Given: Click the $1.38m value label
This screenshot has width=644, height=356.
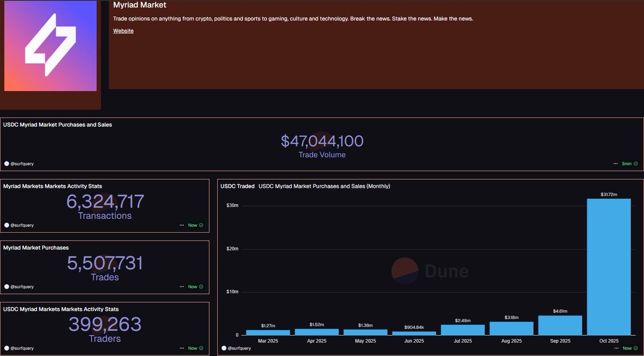Looking at the screenshot, I should point(365,325).
